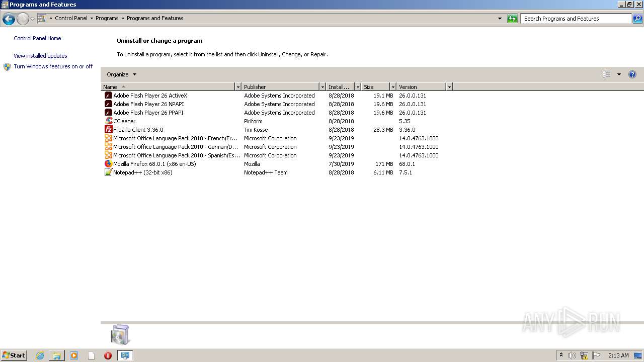Click the Control Panel icon in address bar
Image resolution: width=644 pixels, height=362 pixels.
42,18
